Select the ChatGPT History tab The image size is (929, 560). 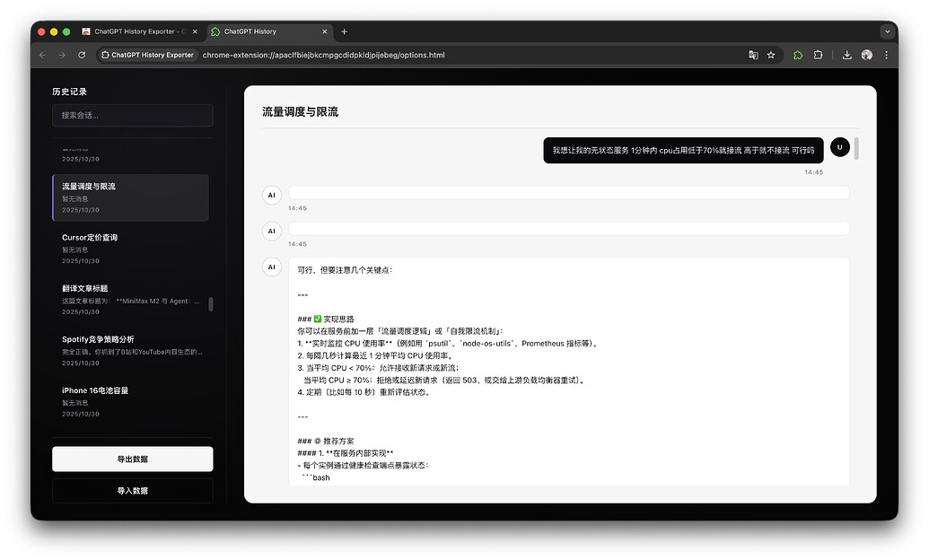coord(269,31)
